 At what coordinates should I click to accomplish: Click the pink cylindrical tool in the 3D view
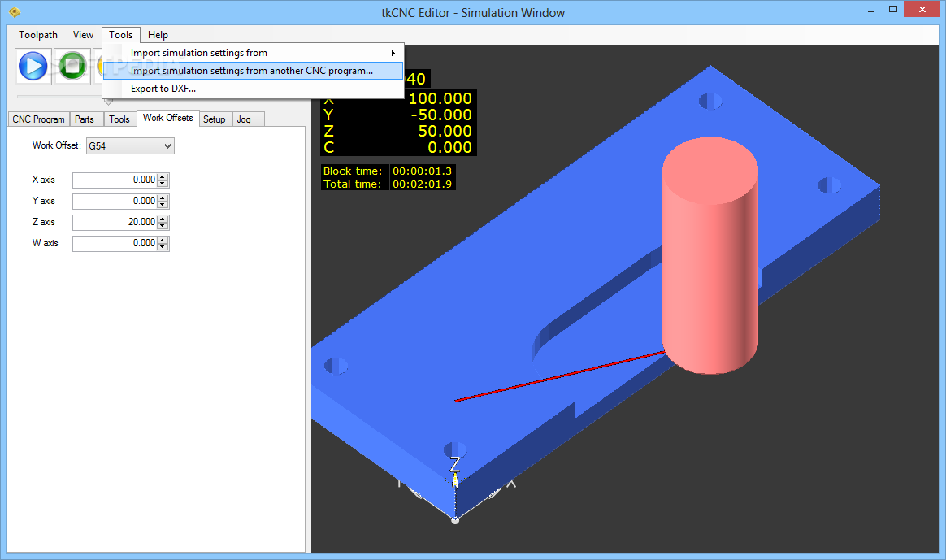pyautogui.click(x=710, y=256)
